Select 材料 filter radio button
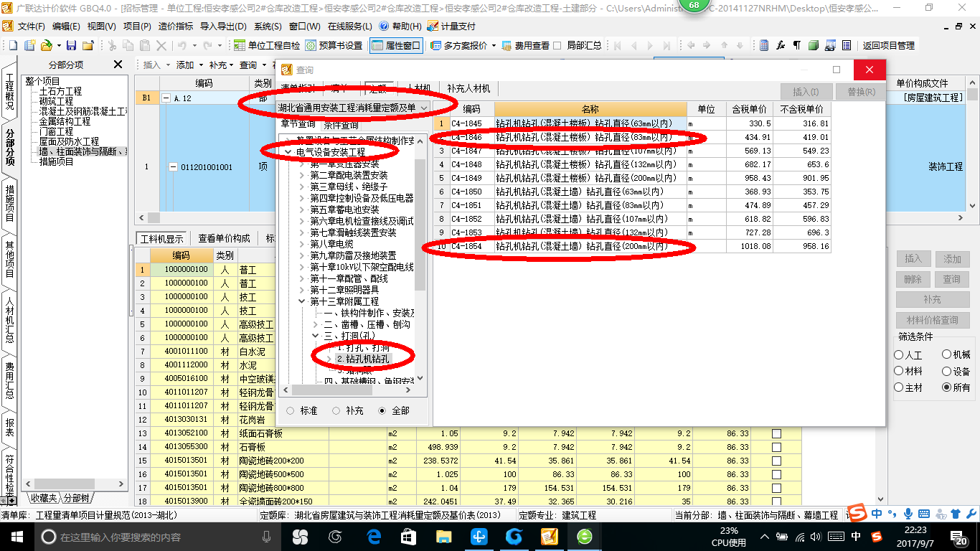Screen dimensions: 980x551 pyautogui.click(x=899, y=371)
